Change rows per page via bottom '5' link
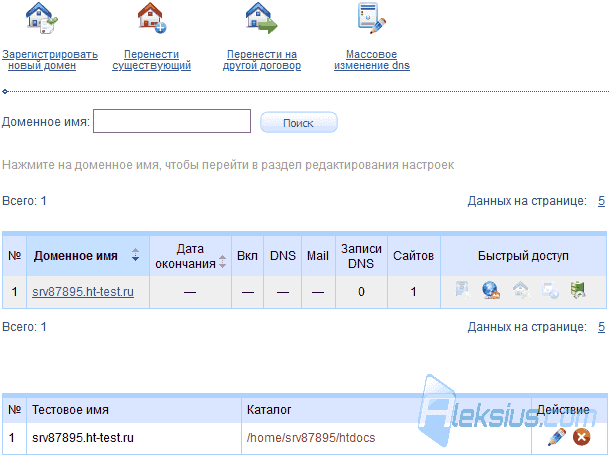 pos(601,327)
